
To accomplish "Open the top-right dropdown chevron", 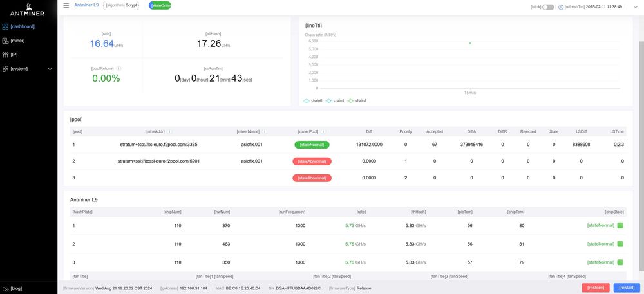I will pos(636,7).
